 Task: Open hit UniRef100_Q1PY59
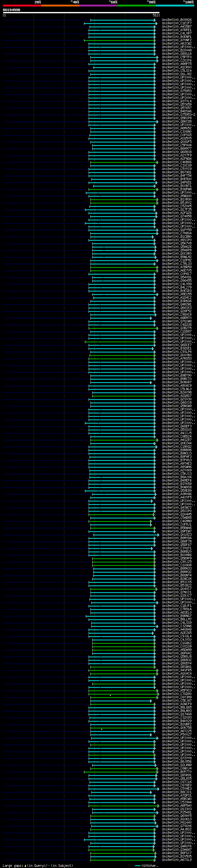point(177,230)
